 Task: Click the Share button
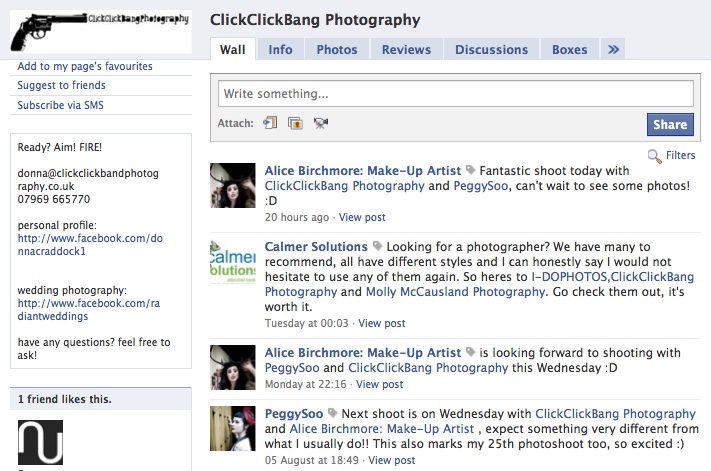[x=670, y=125]
